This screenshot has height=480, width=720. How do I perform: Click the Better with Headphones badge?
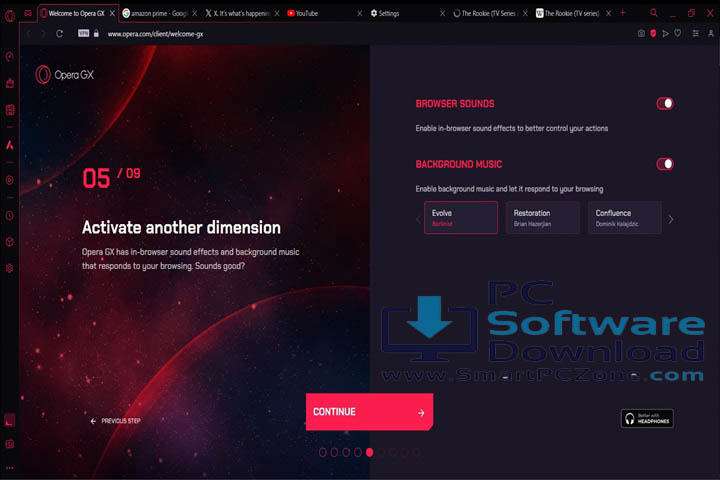coord(647,418)
